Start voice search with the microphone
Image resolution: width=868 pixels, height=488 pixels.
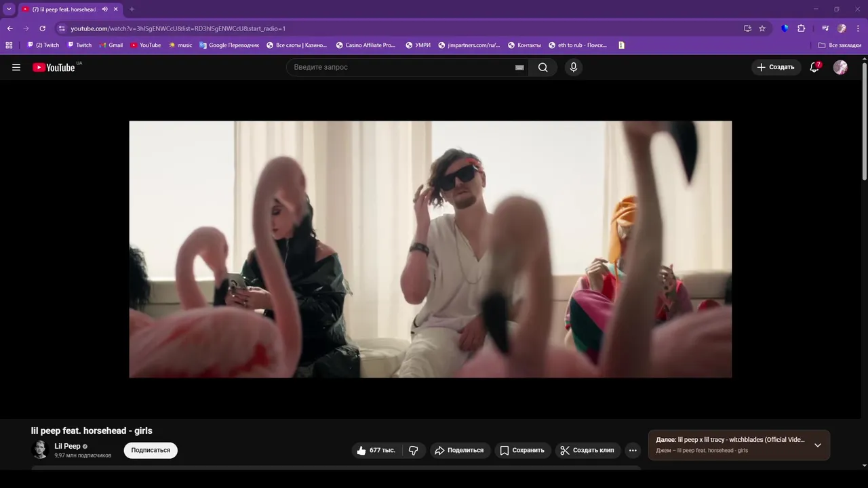tap(574, 67)
